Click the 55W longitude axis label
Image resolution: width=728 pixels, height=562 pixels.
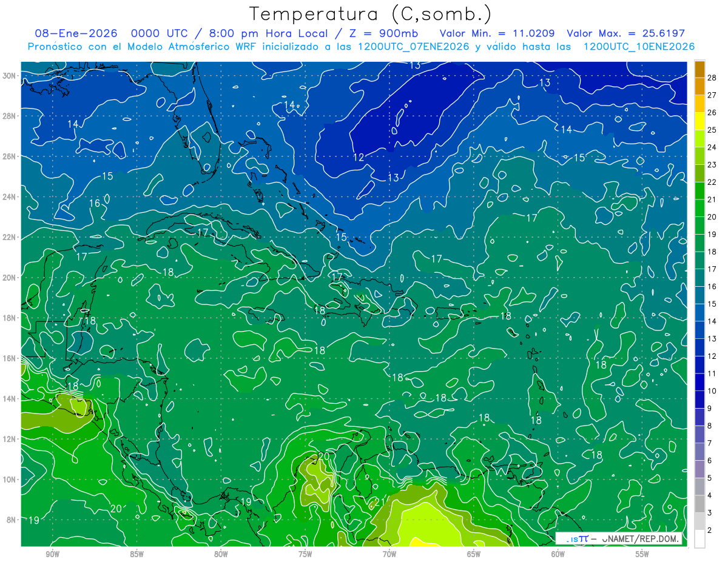[642, 554]
